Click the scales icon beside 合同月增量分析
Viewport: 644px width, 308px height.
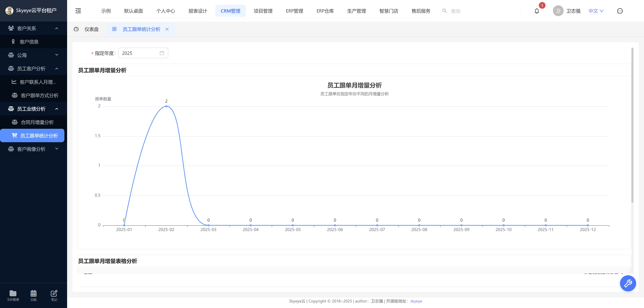coord(14,122)
